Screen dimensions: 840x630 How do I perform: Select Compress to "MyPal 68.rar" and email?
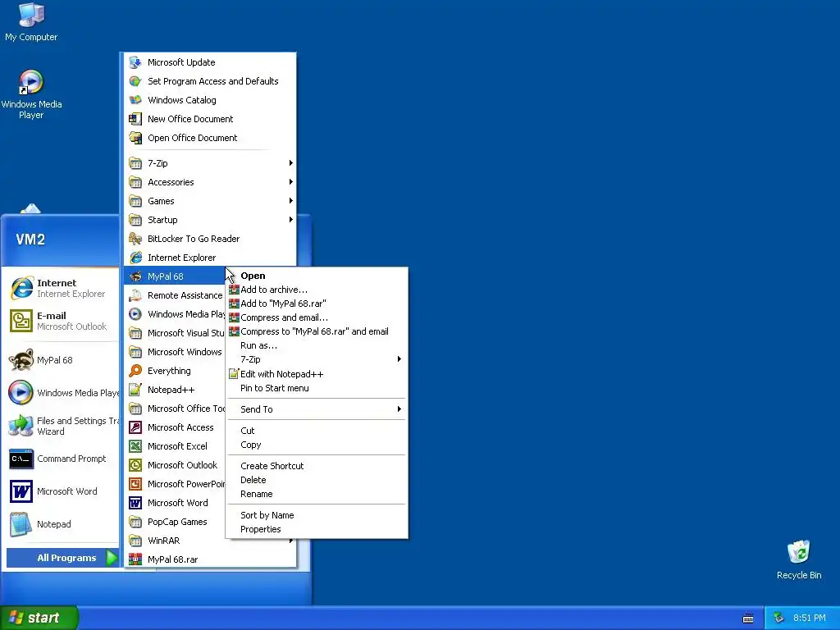317,331
